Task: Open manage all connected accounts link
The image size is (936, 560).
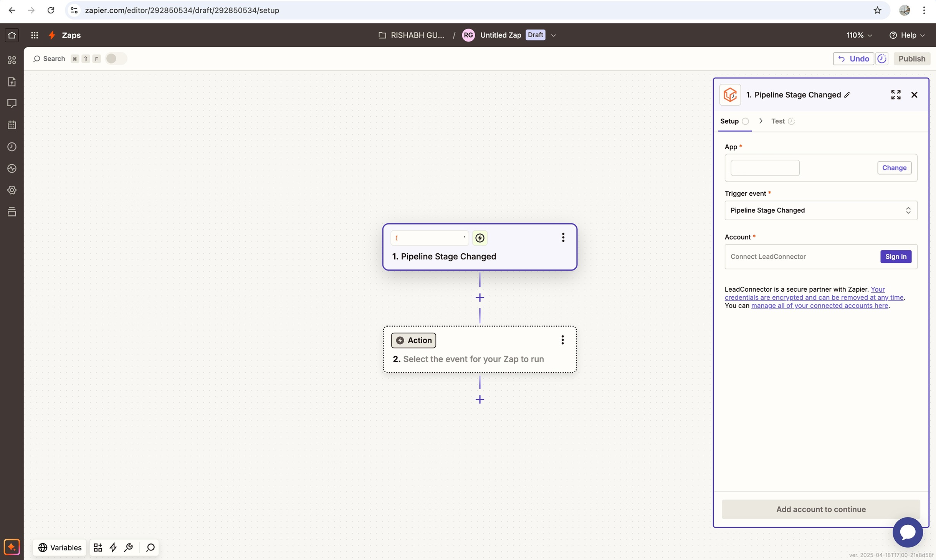Action: coord(819,306)
